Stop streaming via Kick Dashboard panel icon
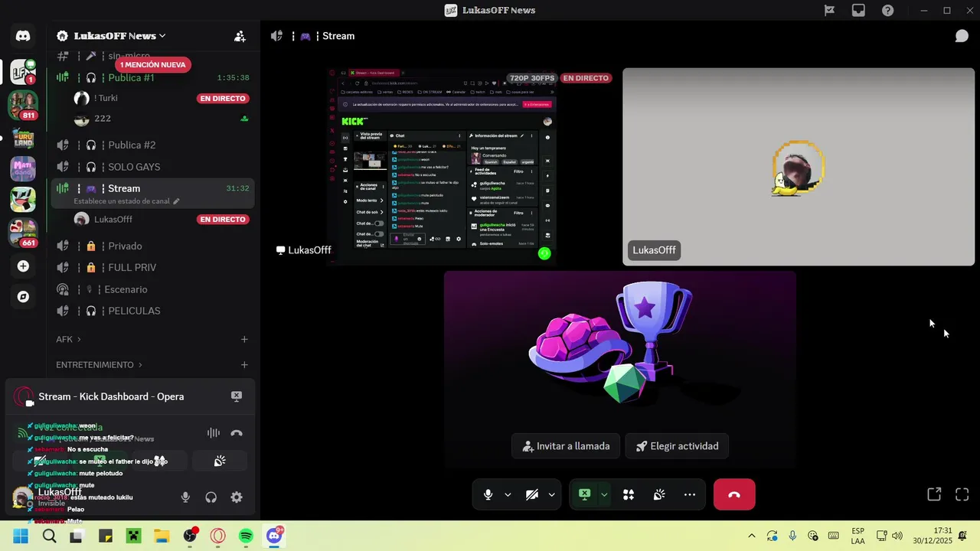This screenshot has height=551, width=980. click(237, 396)
